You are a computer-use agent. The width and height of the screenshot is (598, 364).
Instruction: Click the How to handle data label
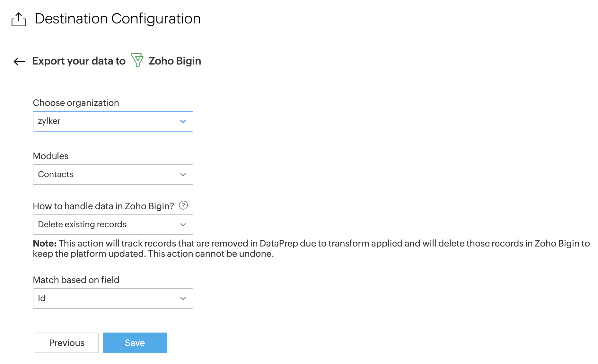pos(103,206)
